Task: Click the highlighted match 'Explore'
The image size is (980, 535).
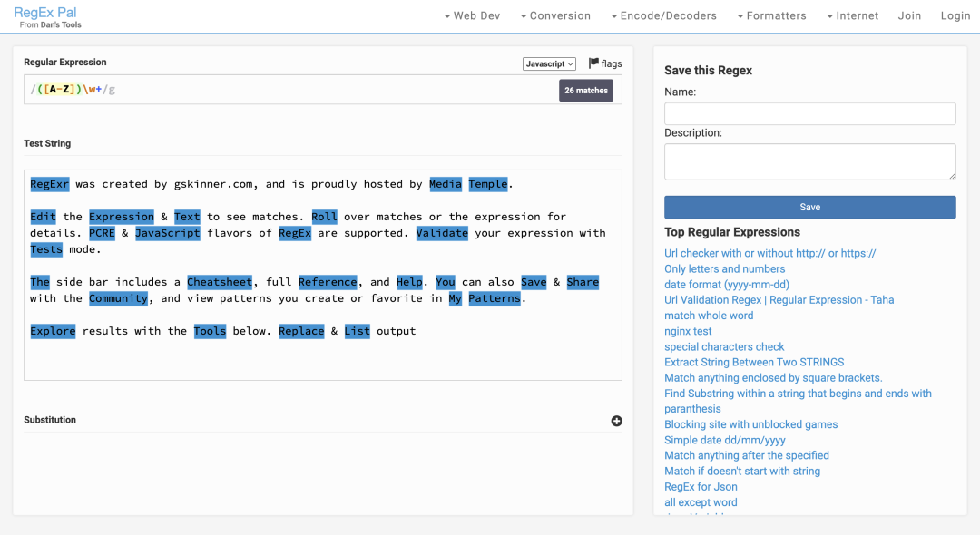Action: [53, 331]
